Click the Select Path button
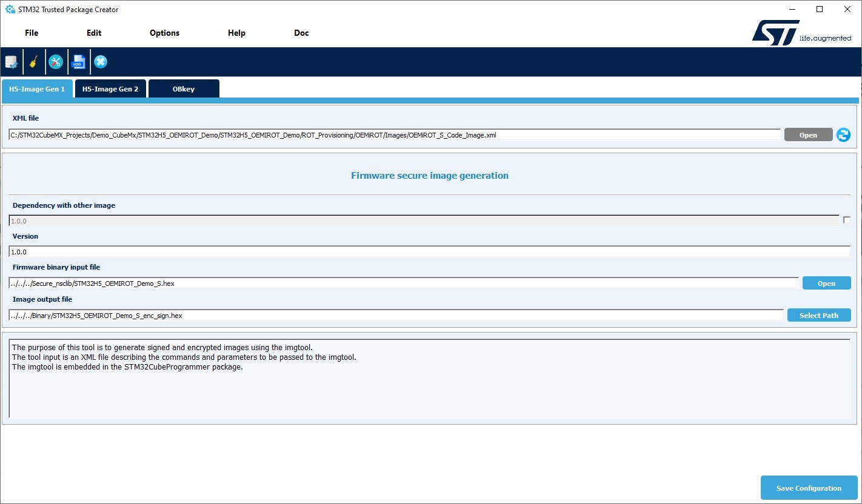The height and width of the screenshot is (504, 862). pos(819,316)
